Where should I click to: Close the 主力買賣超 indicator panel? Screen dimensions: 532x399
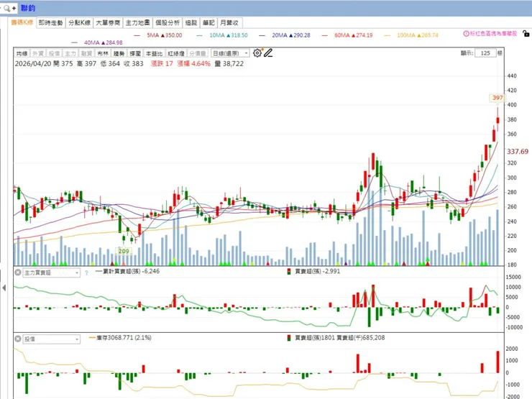pos(18,272)
